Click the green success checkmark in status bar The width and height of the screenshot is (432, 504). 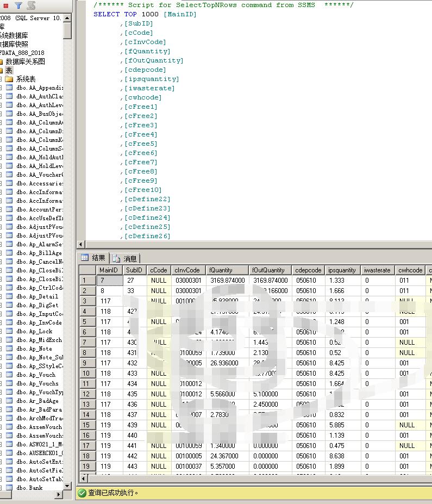tap(82, 493)
